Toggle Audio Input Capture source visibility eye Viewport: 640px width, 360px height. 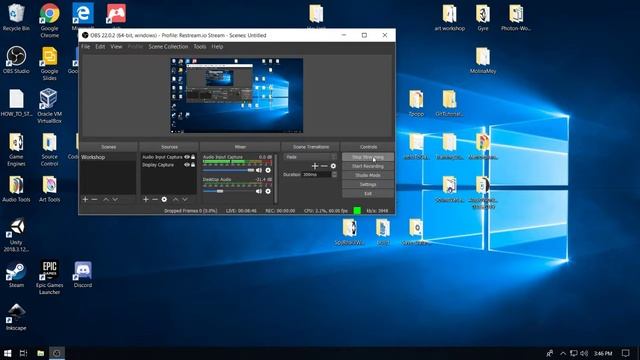click(187, 157)
